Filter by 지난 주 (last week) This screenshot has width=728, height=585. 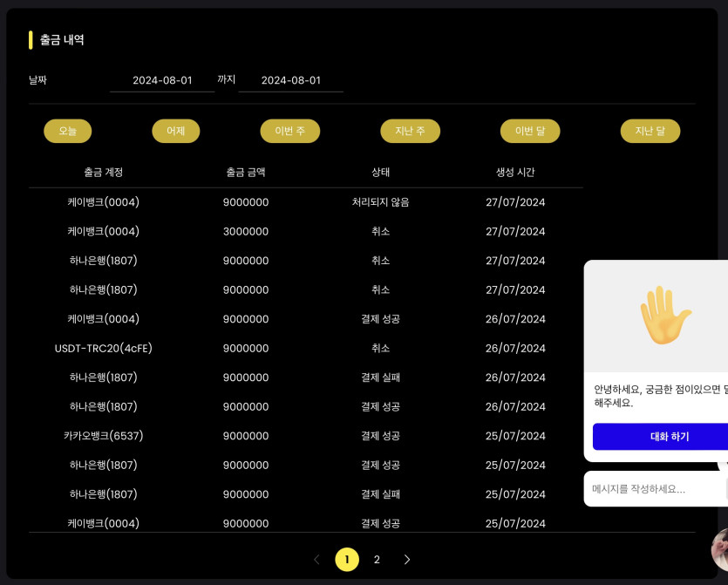pos(411,131)
